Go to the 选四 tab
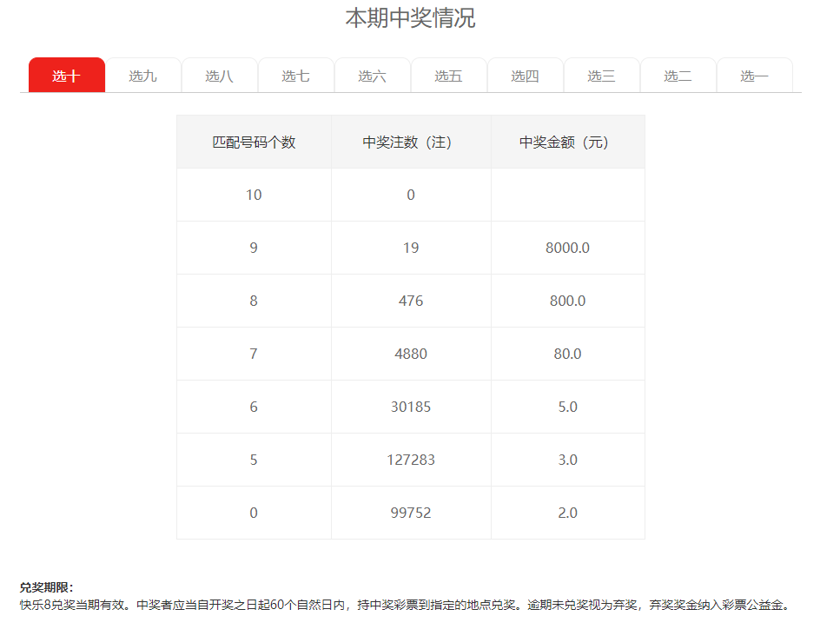840x636 pixels. point(526,76)
